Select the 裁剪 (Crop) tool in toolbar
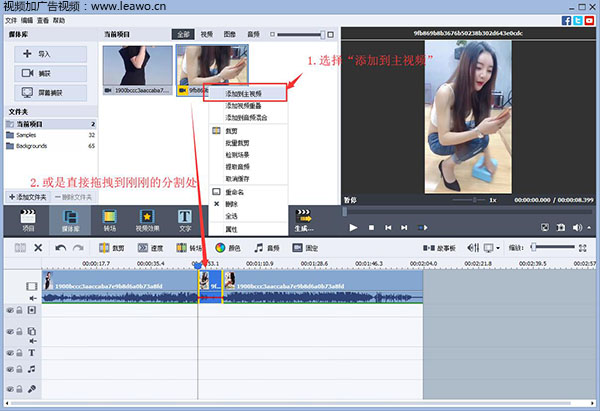The height and width of the screenshot is (411, 600). point(112,248)
